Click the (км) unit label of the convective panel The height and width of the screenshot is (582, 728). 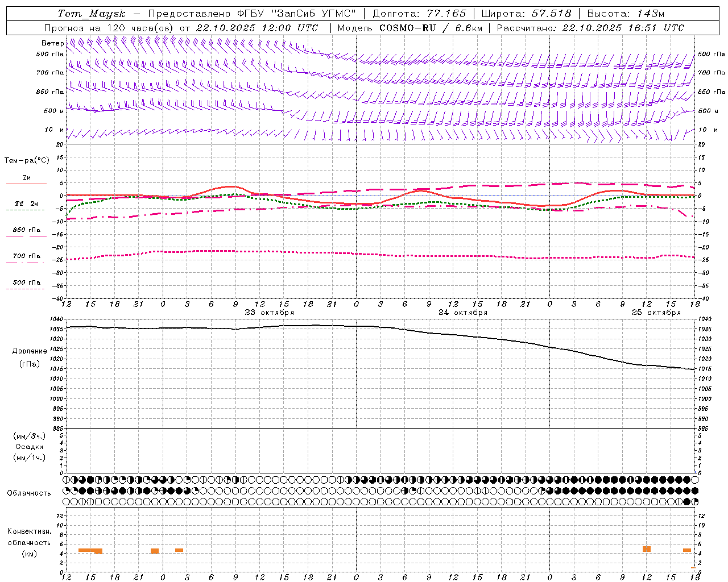[30, 554]
